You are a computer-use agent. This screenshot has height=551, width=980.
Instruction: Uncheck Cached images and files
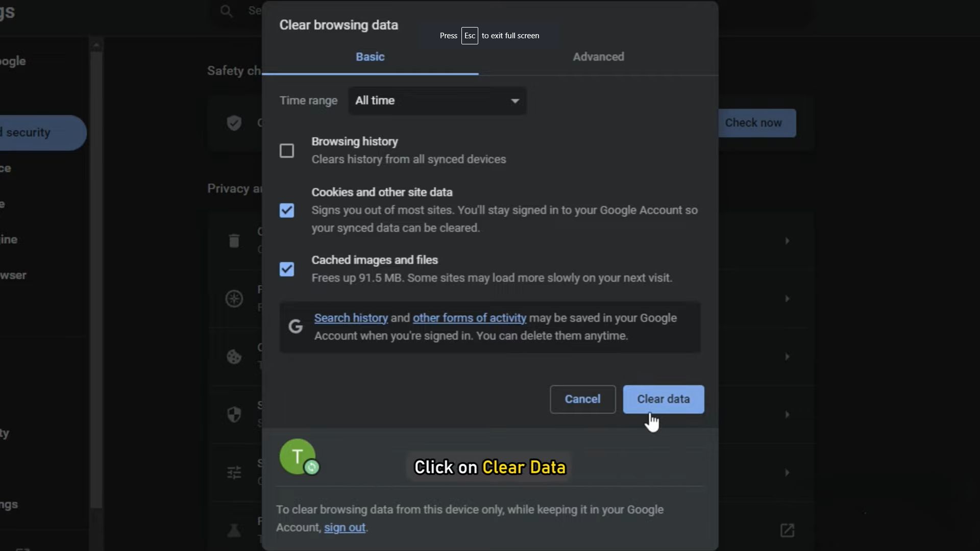[287, 269]
